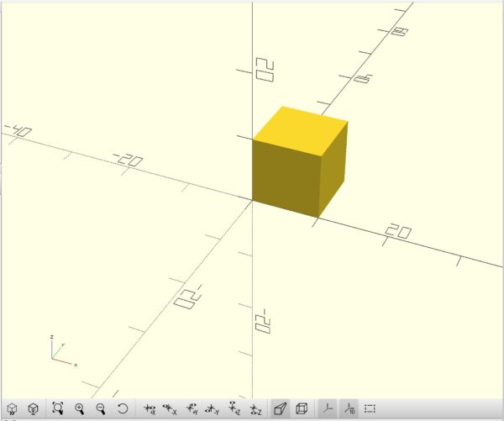
Task: Toggle Show Edges dashed-rectangle icon
Action: 370,408
